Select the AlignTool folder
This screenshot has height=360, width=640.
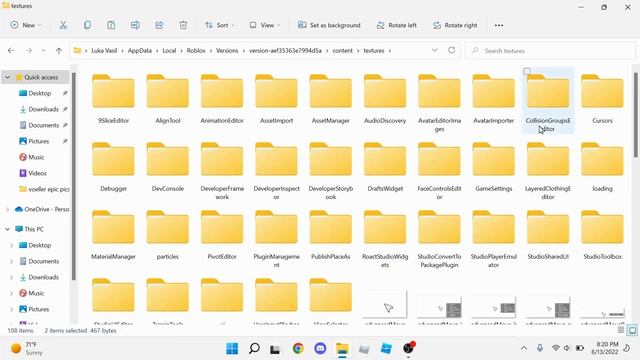(x=167, y=99)
